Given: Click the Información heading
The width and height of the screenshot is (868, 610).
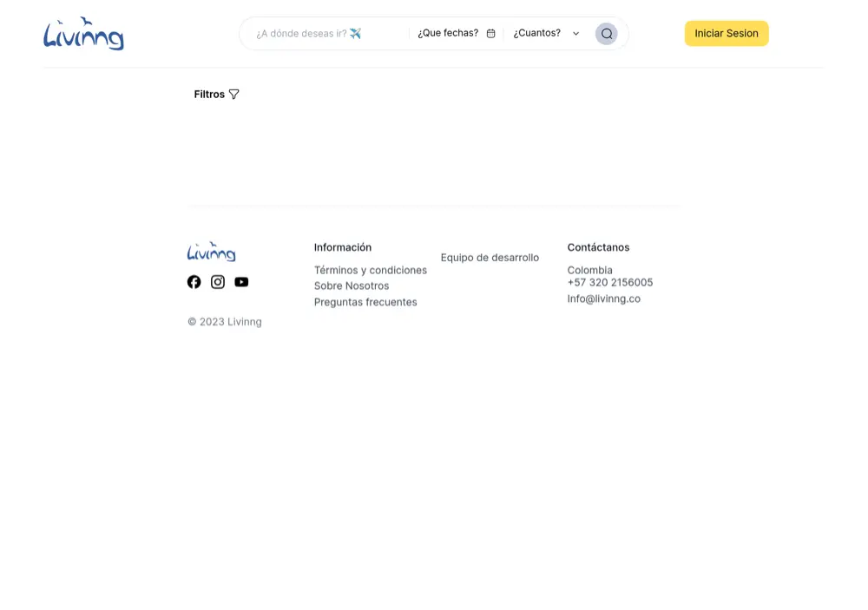Looking at the screenshot, I should click(x=343, y=247).
